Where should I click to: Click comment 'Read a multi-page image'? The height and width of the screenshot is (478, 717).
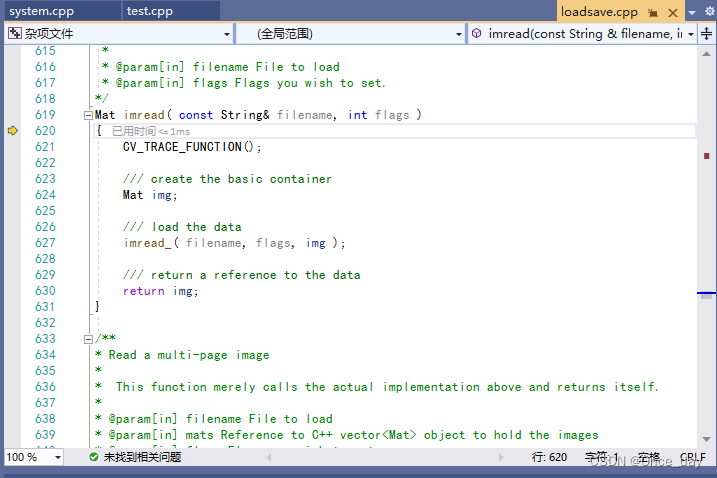[x=189, y=355]
